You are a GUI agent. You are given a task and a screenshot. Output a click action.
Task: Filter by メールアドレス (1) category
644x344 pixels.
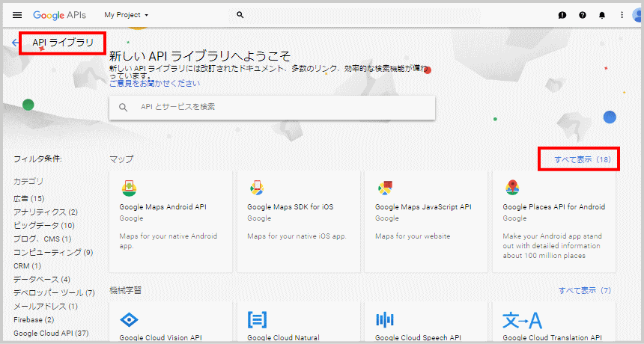[x=46, y=307]
